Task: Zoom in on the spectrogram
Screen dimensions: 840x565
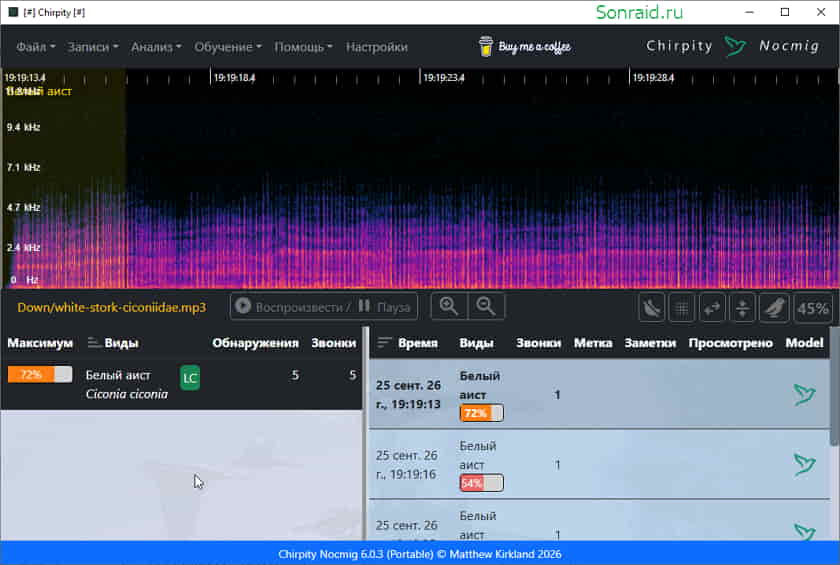Action: tap(449, 307)
